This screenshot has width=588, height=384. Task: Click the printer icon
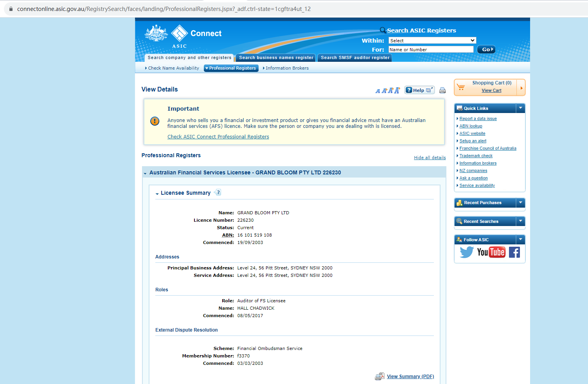tap(442, 90)
